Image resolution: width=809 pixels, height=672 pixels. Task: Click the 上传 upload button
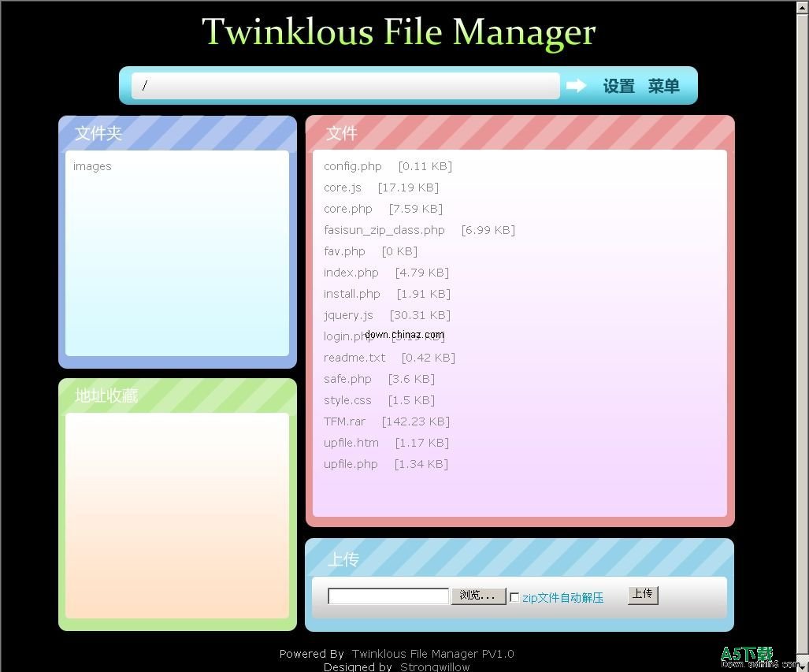click(643, 595)
